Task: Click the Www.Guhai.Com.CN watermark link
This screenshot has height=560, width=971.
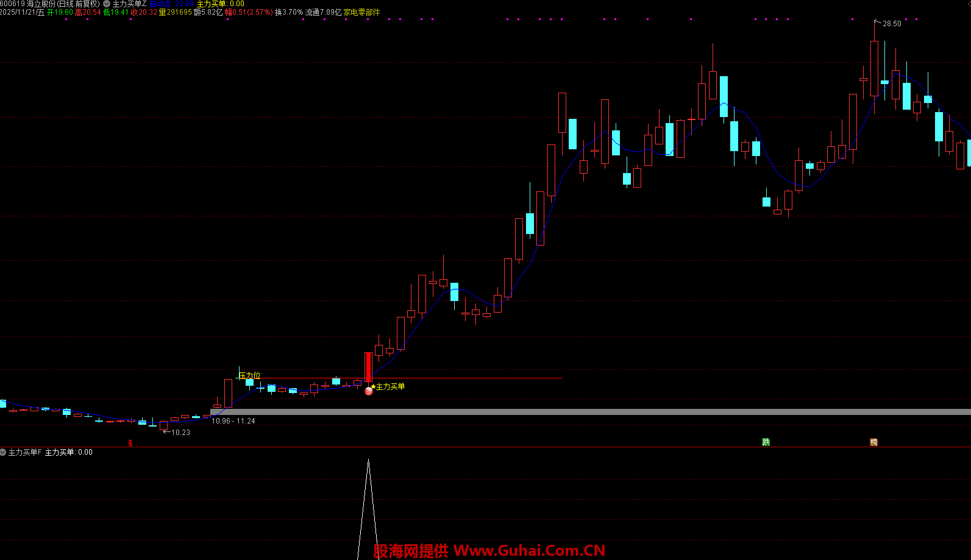Action: [x=529, y=550]
